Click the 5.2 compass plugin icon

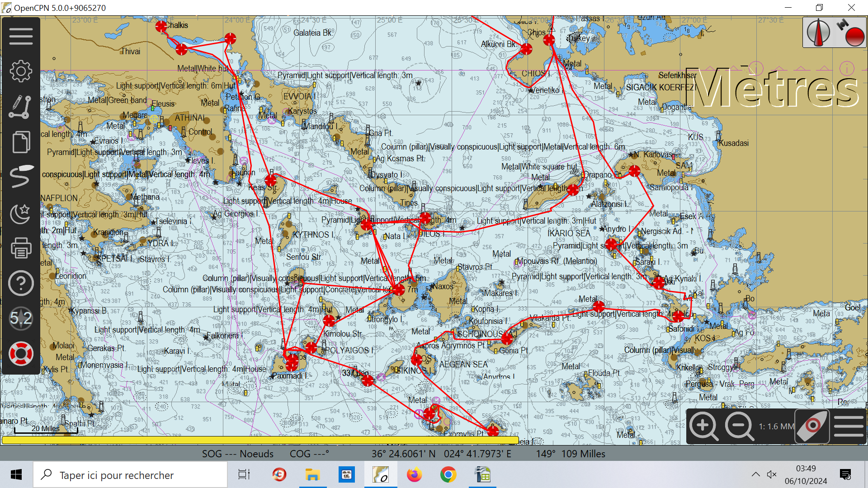tap(21, 319)
